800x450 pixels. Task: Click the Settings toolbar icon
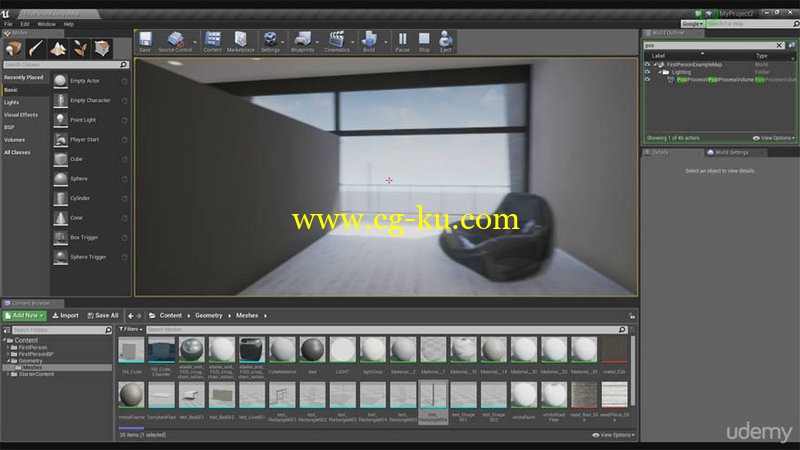click(x=270, y=42)
